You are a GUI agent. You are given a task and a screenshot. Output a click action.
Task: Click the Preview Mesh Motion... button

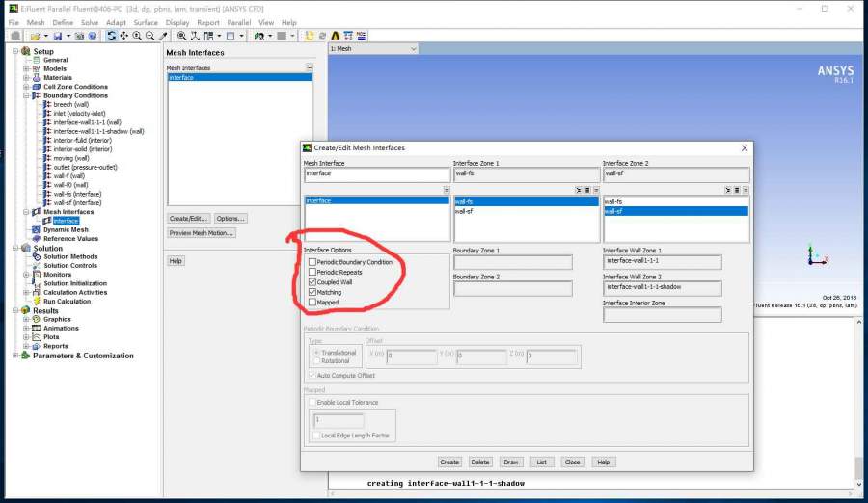pos(202,233)
